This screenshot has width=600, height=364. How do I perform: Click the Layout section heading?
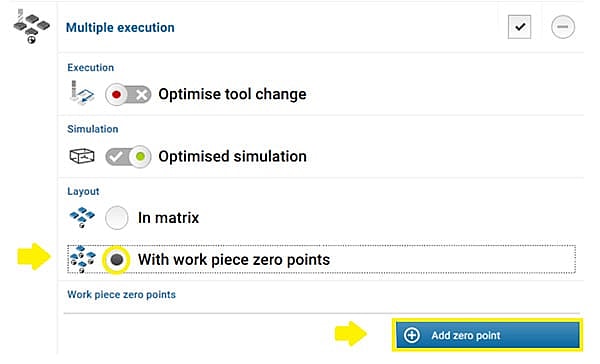83,191
